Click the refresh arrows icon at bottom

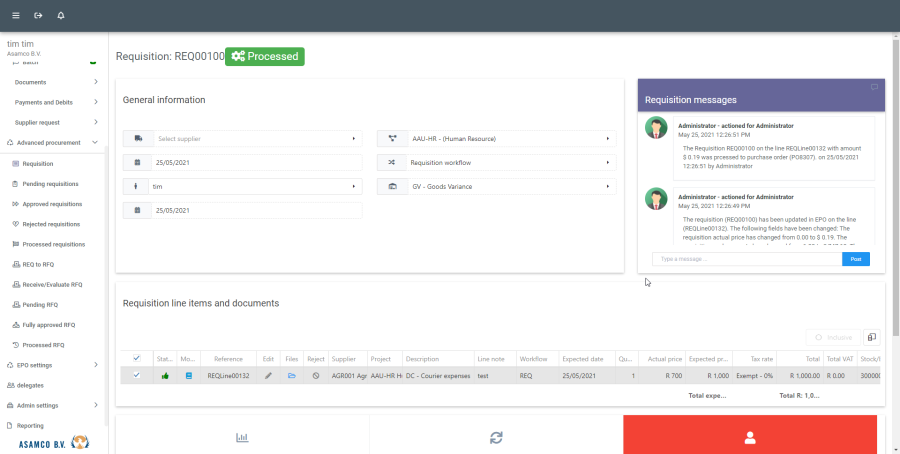coord(496,437)
